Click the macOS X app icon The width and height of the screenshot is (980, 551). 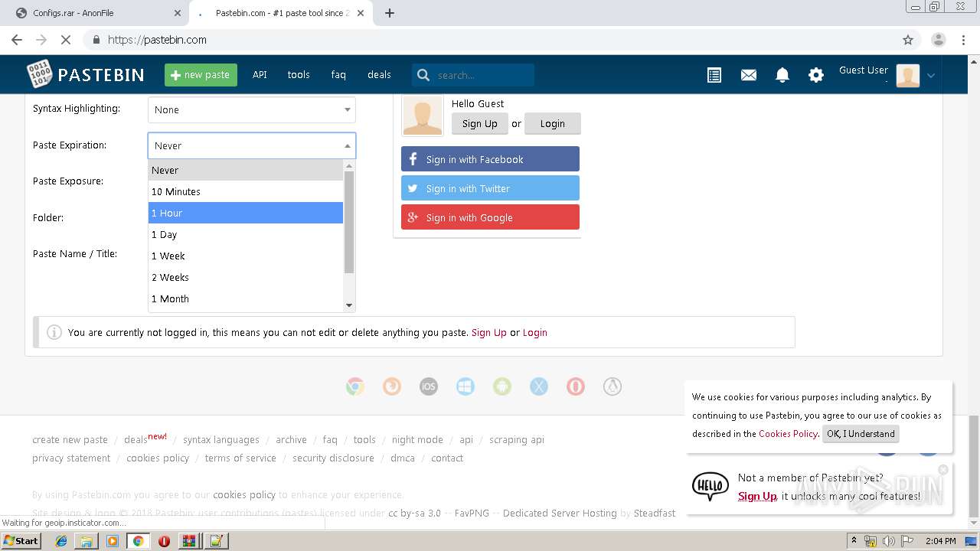[x=539, y=386]
